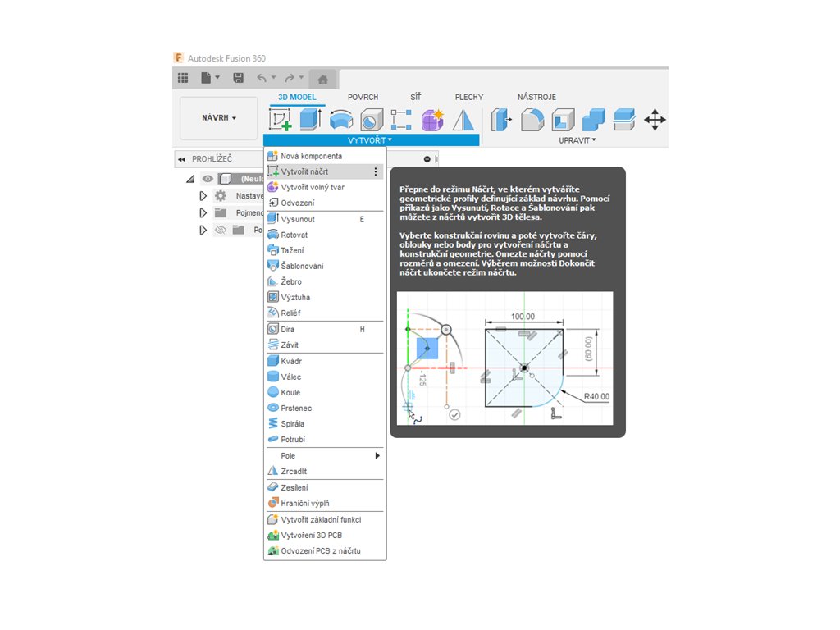Go to the Home tab

(323, 80)
